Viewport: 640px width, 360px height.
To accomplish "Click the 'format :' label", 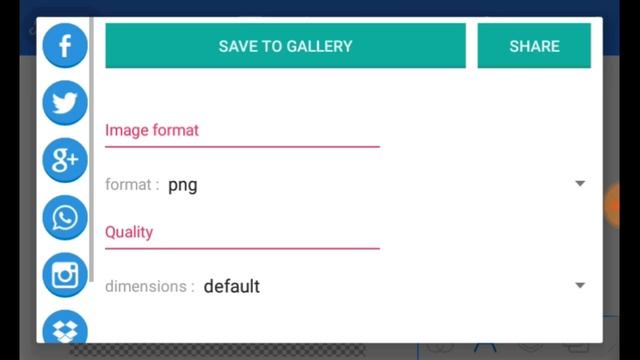I will [x=132, y=184].
